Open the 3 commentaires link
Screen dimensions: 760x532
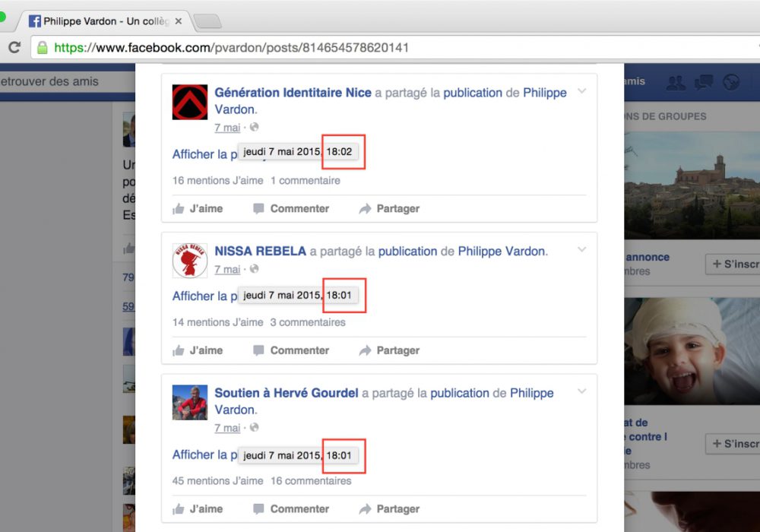(308, 323)
